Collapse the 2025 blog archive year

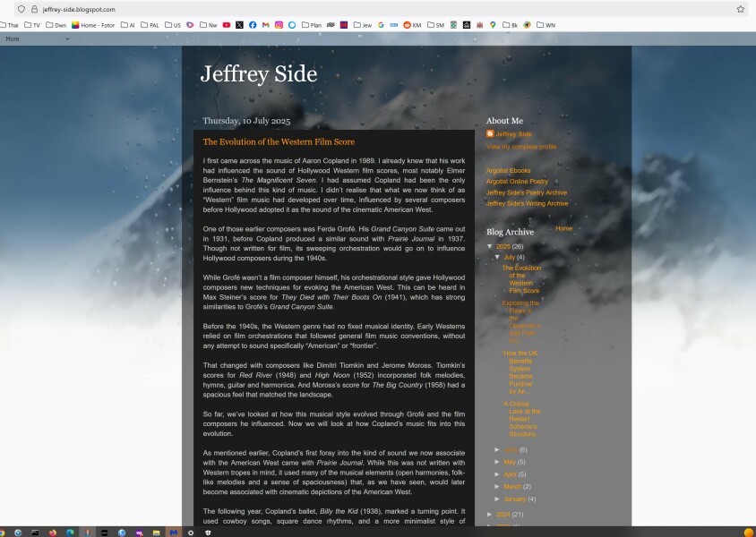[x=490, y=246]
